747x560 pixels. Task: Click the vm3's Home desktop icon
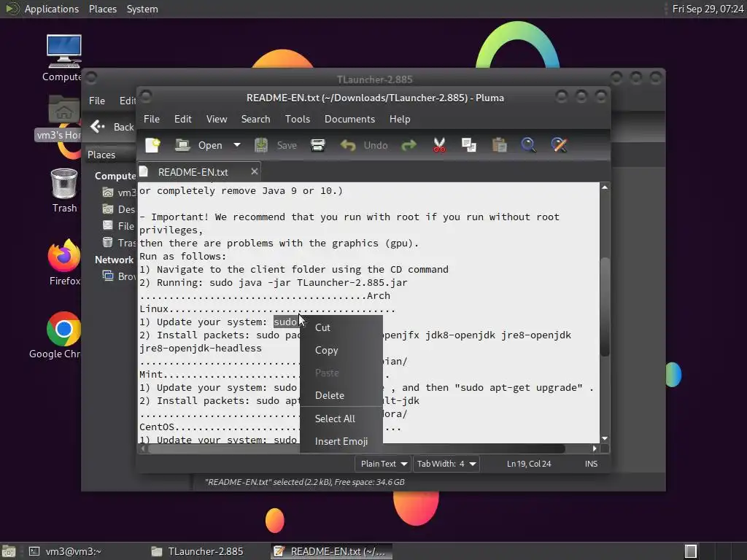[x=63, y=111]
